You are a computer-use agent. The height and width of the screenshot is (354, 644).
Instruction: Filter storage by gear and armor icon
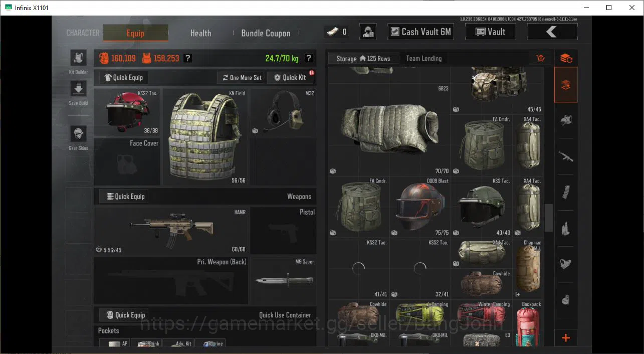(566, 121)
